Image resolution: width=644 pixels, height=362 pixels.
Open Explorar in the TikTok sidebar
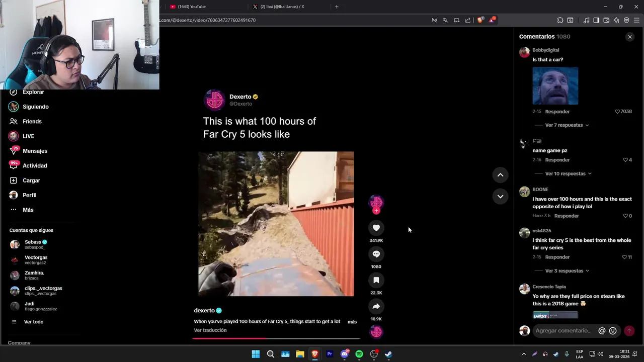pyautogui.click(x=27, y=92)
